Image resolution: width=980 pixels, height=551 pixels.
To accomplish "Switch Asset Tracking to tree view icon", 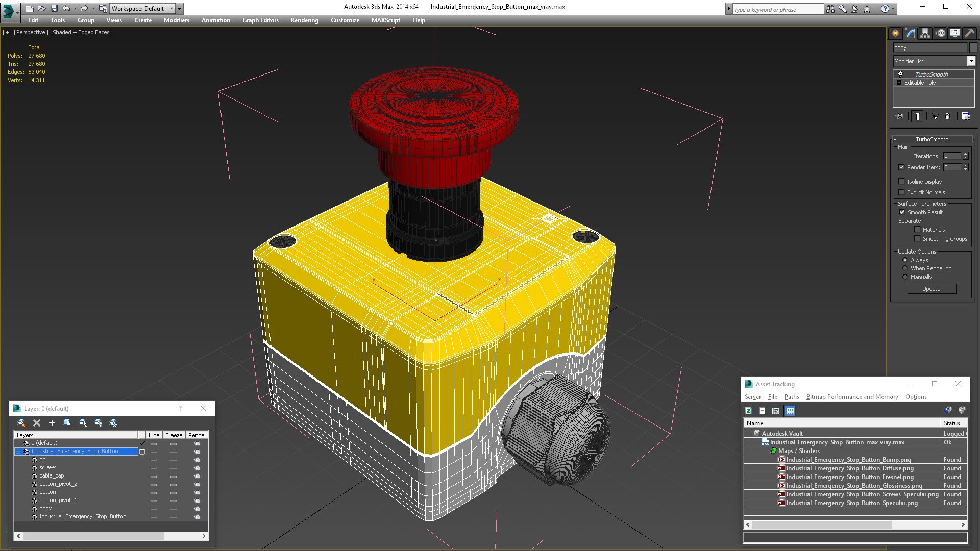I will coord(776,411).
